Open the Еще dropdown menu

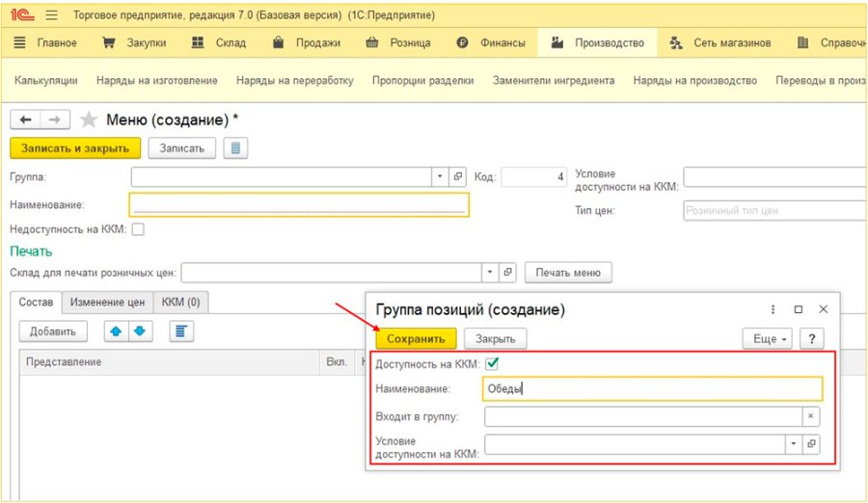coord(768,338)
